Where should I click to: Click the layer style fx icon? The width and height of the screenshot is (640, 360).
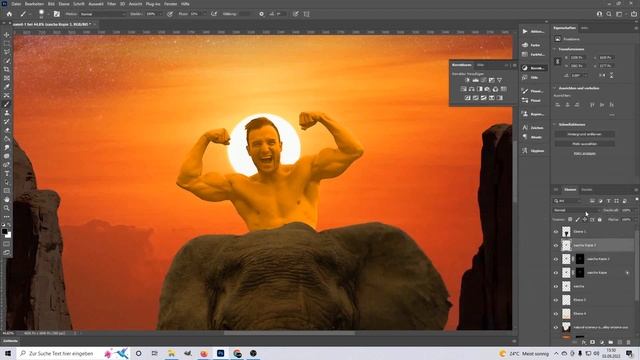point(584,342)
